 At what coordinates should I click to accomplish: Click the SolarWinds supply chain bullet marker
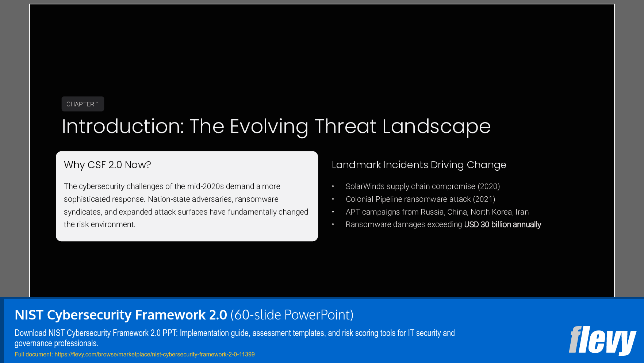click(333, 186)
